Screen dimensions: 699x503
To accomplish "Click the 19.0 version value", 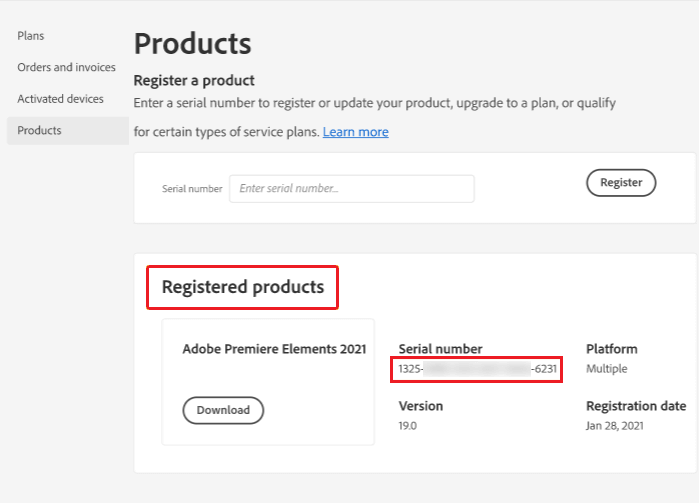I will [x=410, y=426].
